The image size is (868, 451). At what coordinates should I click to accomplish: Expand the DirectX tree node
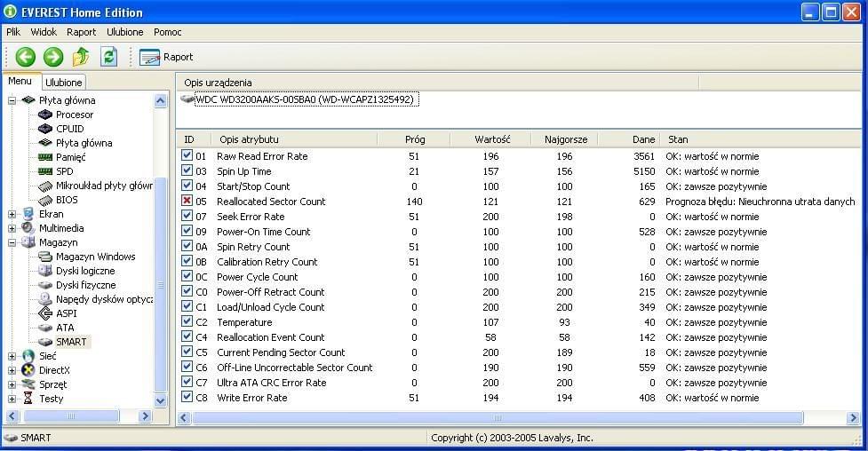pyautogui.click(x=12, y=370)
